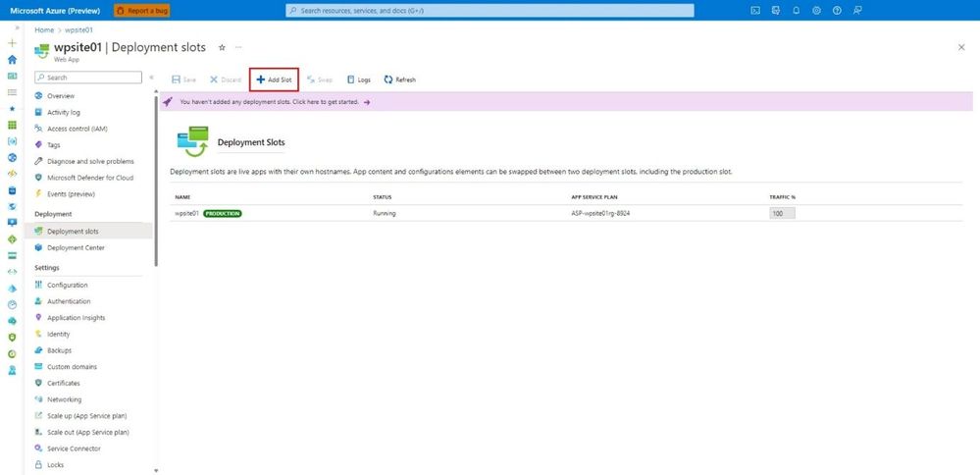Close the wpsite01 blade
The width and height of the screenshot is (980, 475).
pos(961,47)
